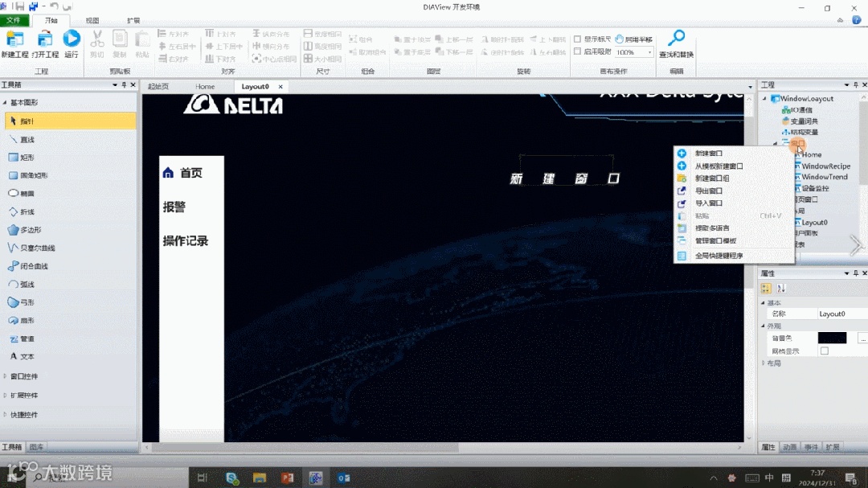Switch to the 事件 properties tab
The image size is (868, 488).
[x=811, y=447]
